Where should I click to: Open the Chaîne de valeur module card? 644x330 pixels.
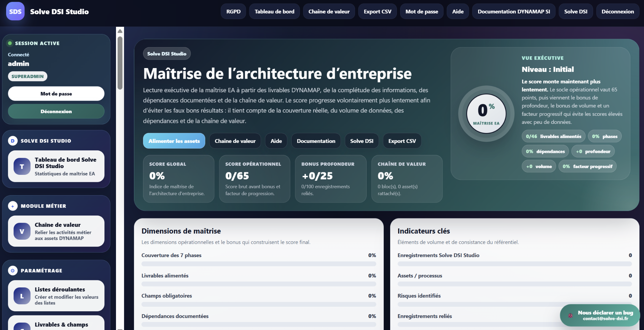point(56,231)
